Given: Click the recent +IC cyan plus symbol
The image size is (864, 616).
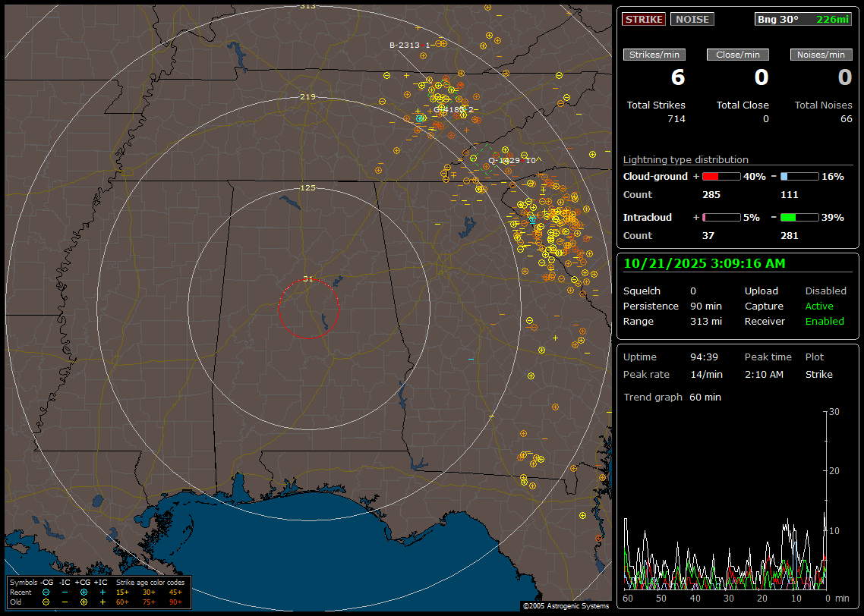Looking at the screenshot, I should [102, 592].
